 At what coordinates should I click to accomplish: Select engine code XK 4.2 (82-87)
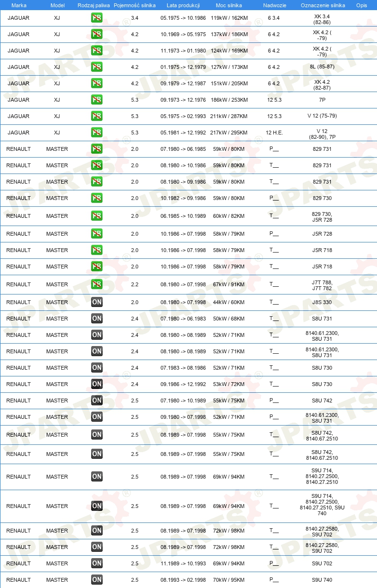322,85
